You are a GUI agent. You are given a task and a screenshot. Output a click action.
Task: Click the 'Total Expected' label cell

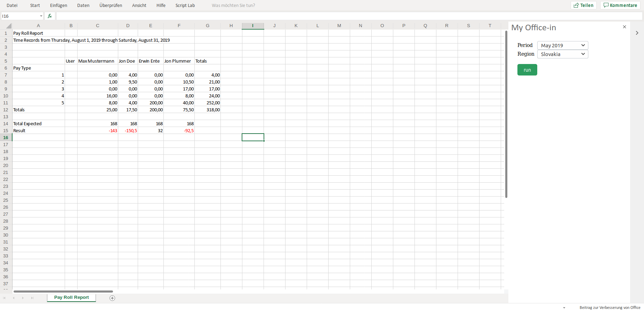pyautogui.click(x=39, y=123)
